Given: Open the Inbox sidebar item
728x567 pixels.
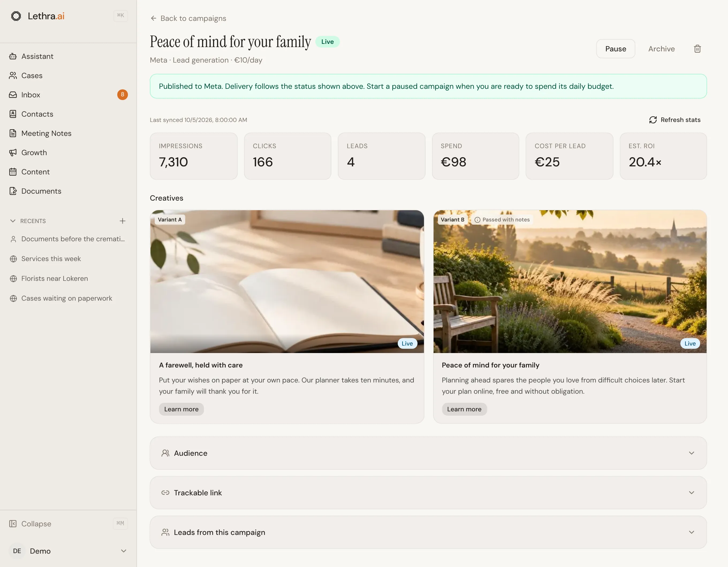Looking at the screenshot, I should pos(68,95).
